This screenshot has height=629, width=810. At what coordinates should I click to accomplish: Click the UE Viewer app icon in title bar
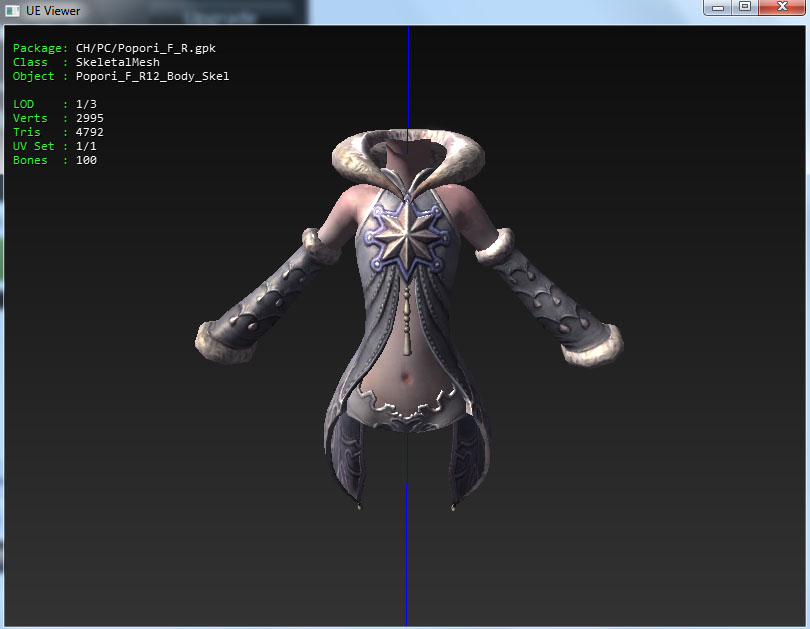coord(12,11)
